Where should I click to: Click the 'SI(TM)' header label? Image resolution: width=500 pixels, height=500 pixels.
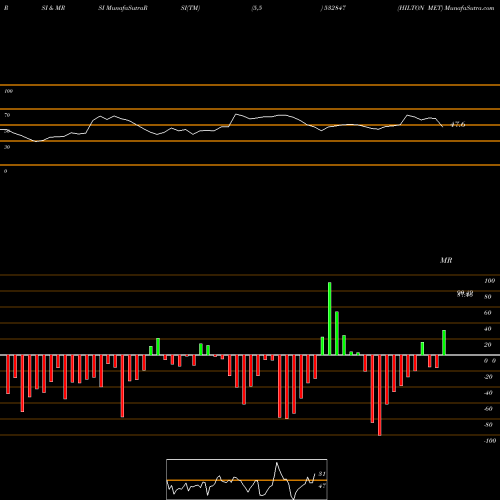click(x=190, y=8)
